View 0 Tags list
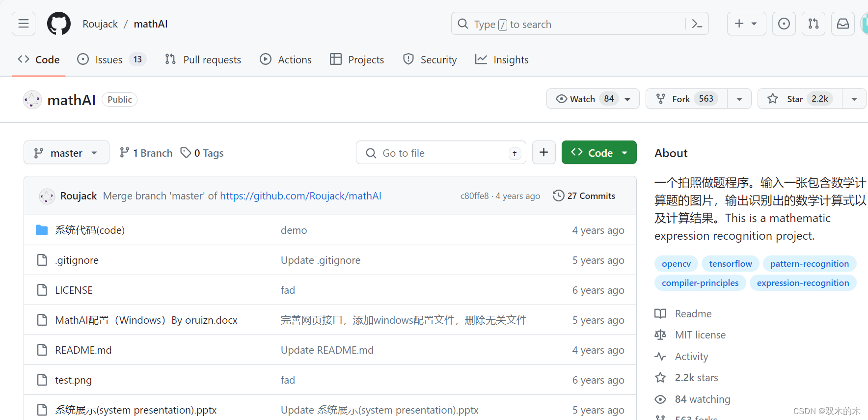The image size is (868, 420). [202, 153]
